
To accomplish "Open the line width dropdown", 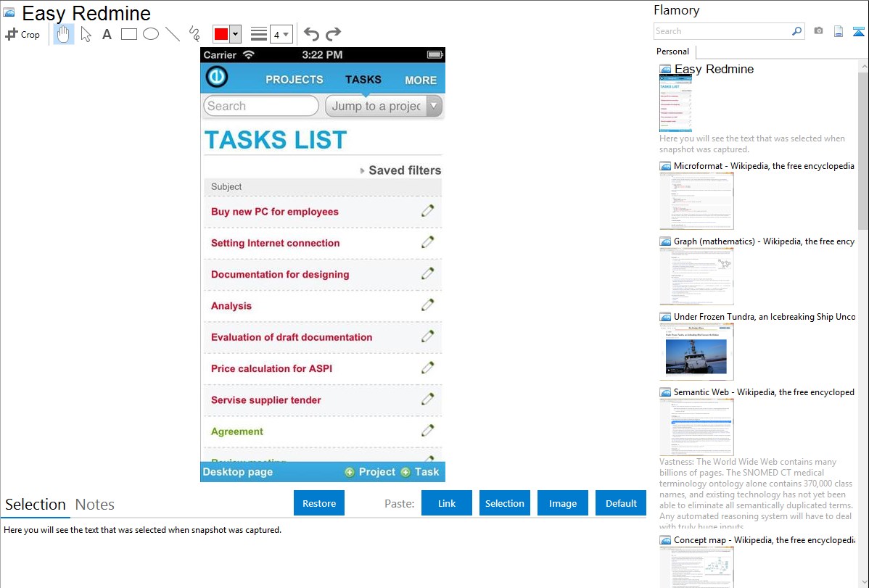I will (281, 34).
